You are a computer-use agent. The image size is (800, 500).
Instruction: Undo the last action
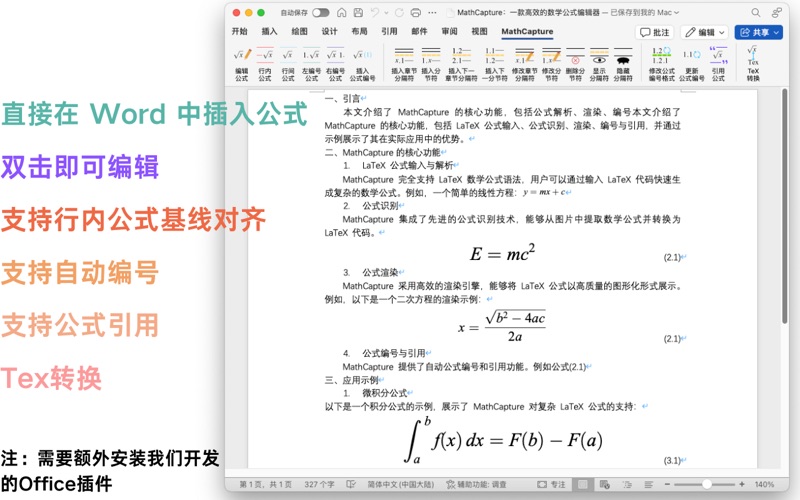(375, 13)
